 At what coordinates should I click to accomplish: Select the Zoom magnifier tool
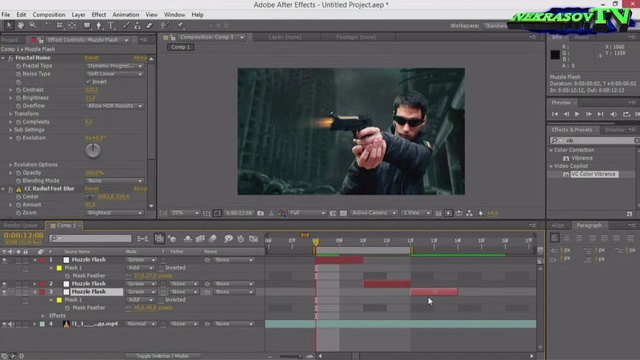(32, 25)
